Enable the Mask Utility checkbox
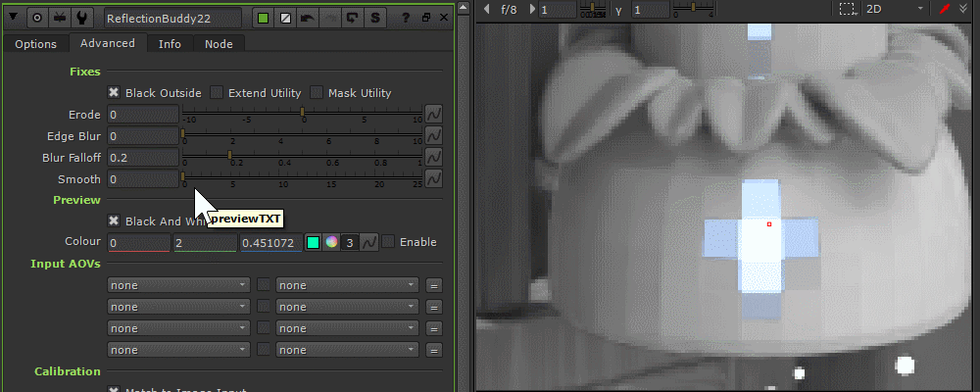Image resolution: width=980 pixels, height=392 pixels. (317, 92)
